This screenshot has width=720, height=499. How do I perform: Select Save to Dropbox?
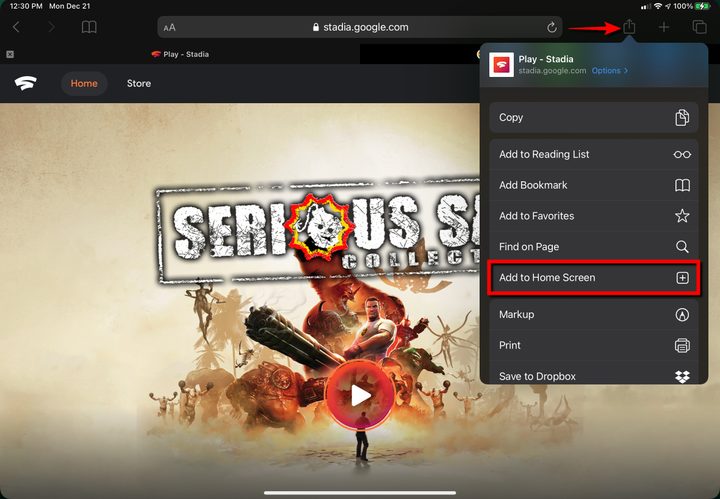(x=594, y=374)
